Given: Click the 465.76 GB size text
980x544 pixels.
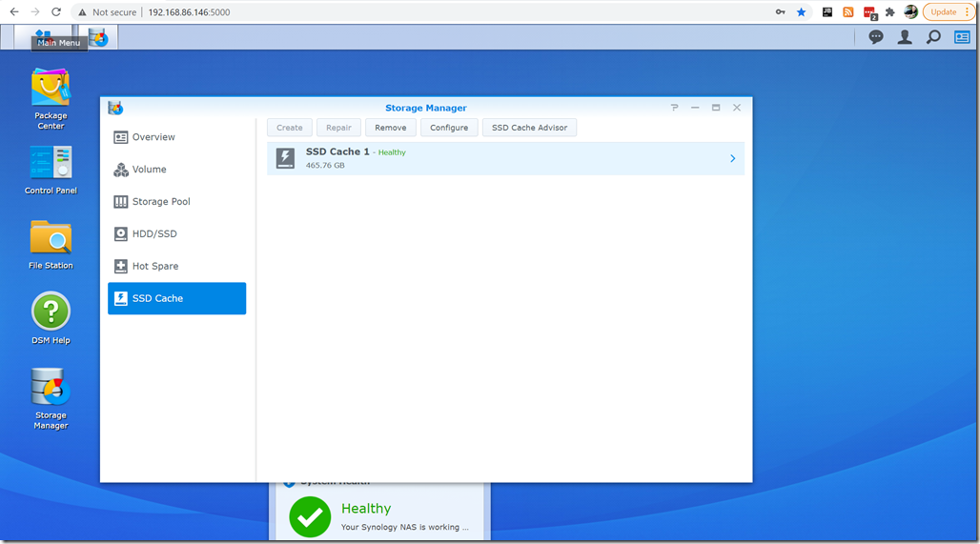Looking at the screenshot, I should point(325,166).
